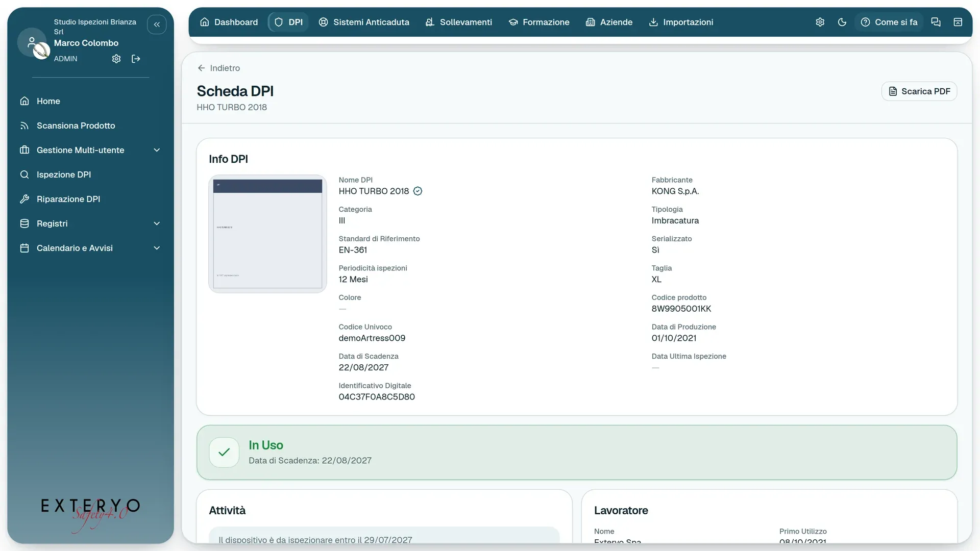Image resolution: width=980 pixels, height=551 pixels.
Task: Open Ispezione DPI in the sidebar
Action: coord(90,174)
